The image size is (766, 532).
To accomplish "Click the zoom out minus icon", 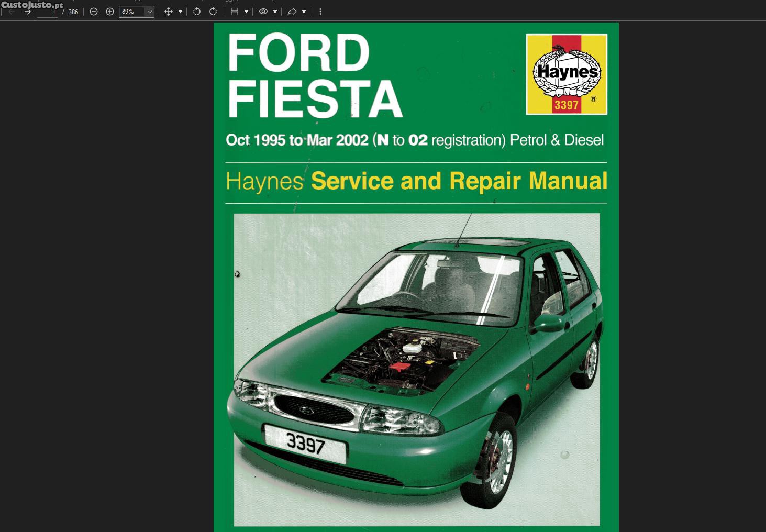I will [94, 12].
